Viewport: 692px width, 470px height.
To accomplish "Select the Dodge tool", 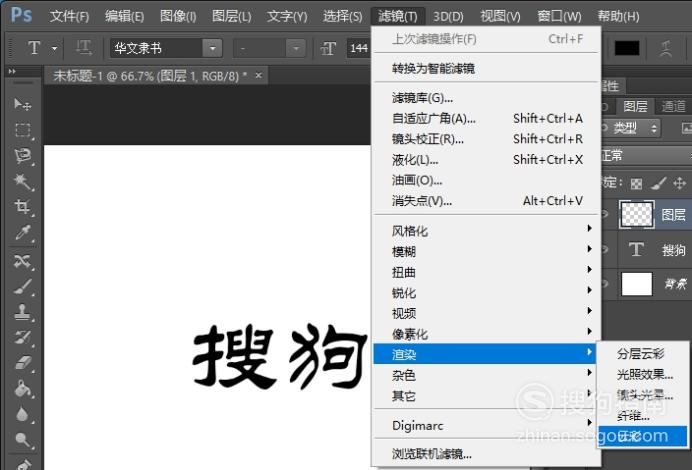I will tap(22, 440).
